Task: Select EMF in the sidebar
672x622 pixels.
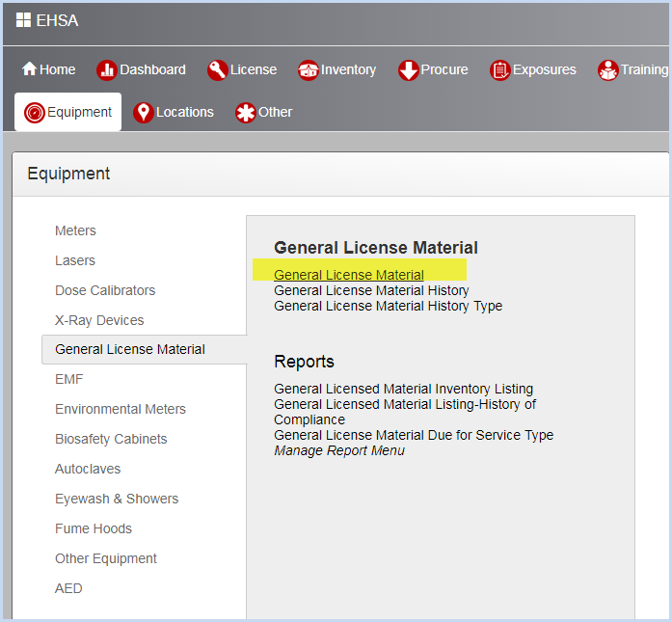Action: (69, 379)
